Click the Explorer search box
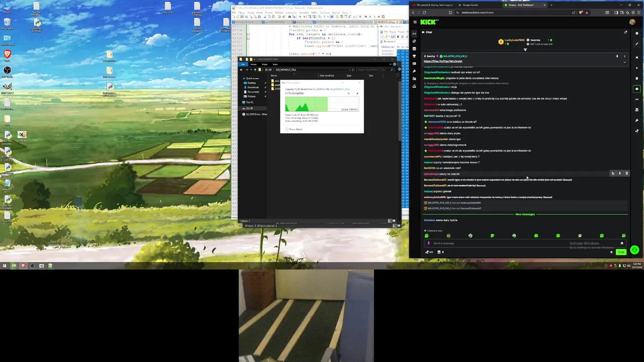The width and height of the screenshot is (644, 362). pos(375,70)
